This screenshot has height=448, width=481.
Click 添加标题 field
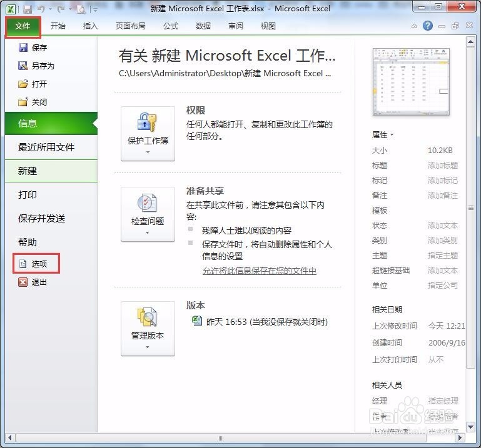pos(443,166)
